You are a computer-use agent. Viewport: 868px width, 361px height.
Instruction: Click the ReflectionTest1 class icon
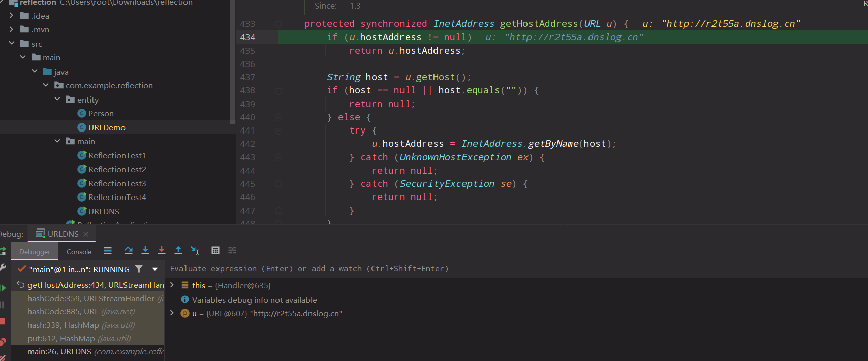click(82, 155)
